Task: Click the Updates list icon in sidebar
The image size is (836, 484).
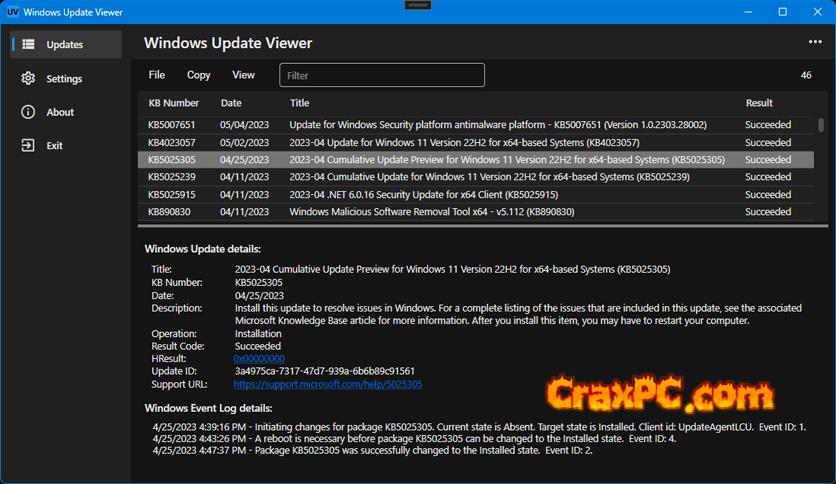Action: pos(28,44)
